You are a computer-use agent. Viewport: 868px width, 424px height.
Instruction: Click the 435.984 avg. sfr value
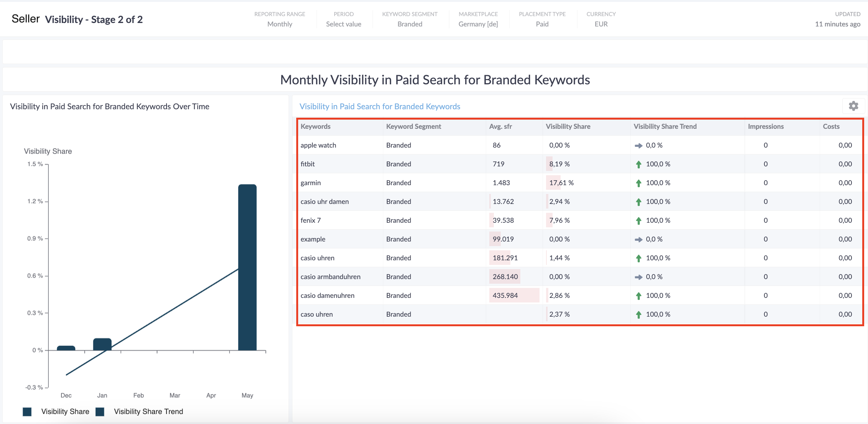[505, 296]
